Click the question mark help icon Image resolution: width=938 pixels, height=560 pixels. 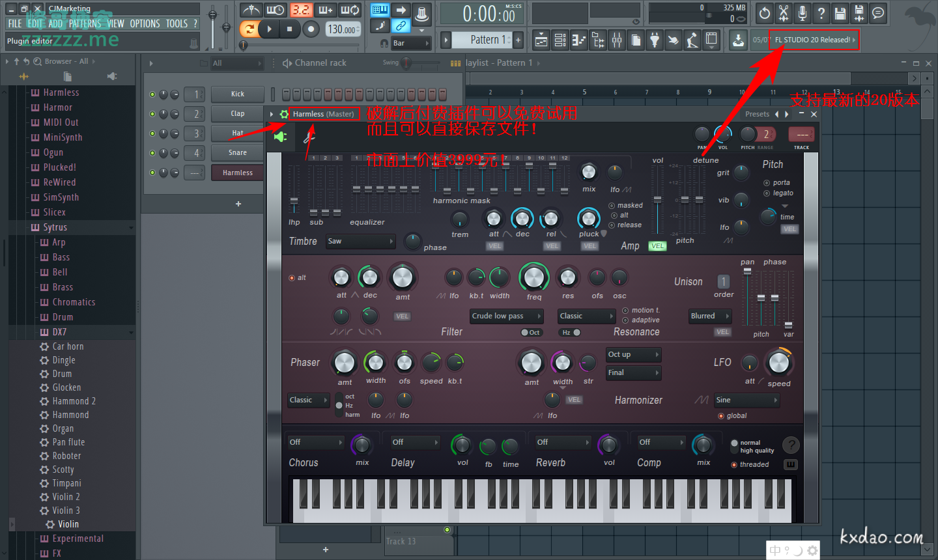tap(821, 12)
